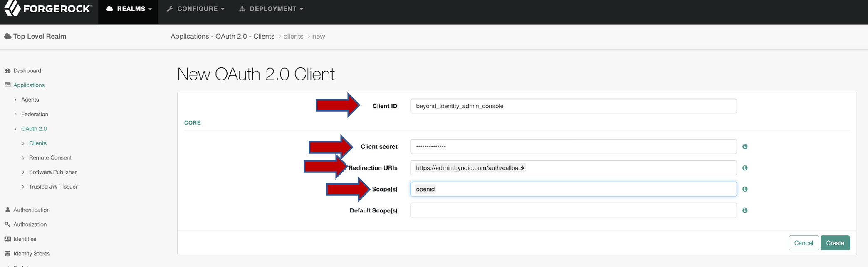
Task: Open Authentication in the sidebar
Action: pos(31,210)
